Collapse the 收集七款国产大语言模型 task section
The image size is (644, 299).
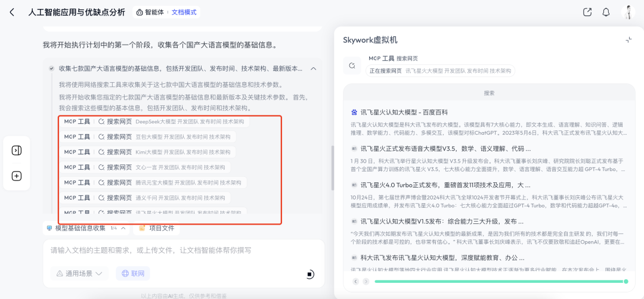click(x=314, y=68)
